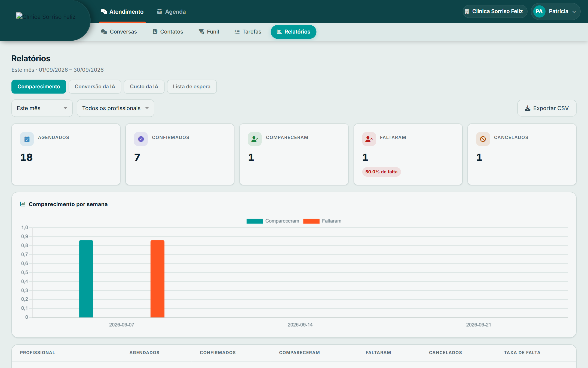The width and height of the screenshot is (588, 368).
Task: Click the Taxa de falta column header
Action: pyautogui.click(x=522, y=352)
